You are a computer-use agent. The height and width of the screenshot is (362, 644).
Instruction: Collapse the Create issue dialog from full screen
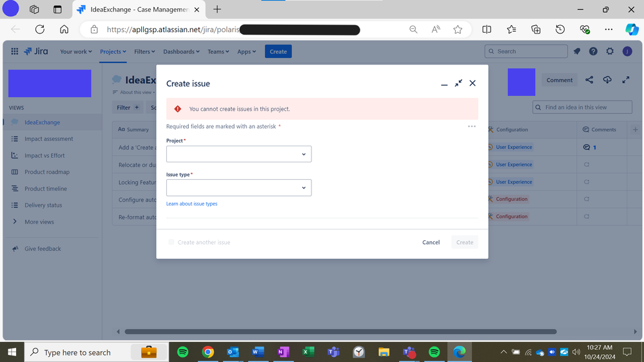458,83
